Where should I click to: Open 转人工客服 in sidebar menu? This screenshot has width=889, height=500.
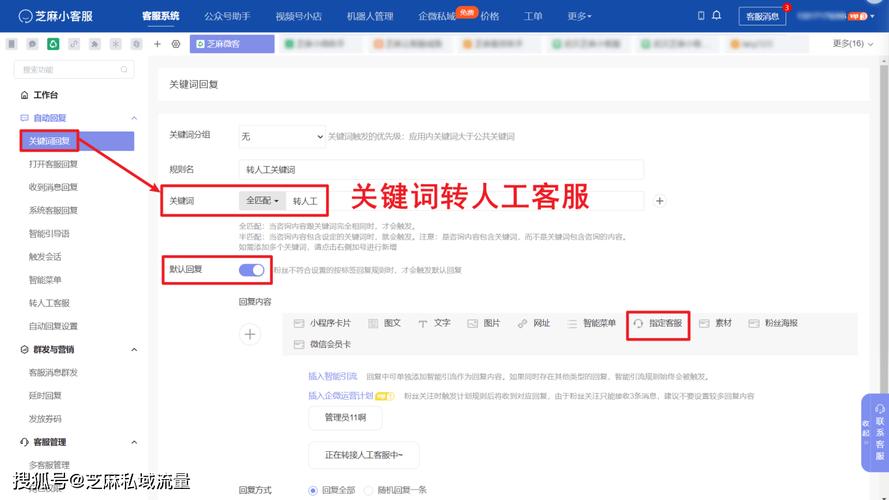(50, 303)
